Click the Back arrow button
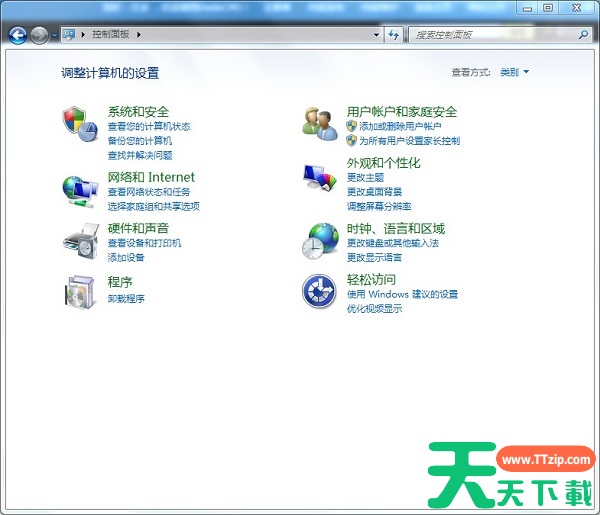The height and width of the screenshot is (515, 600). [x=18, y=36]
